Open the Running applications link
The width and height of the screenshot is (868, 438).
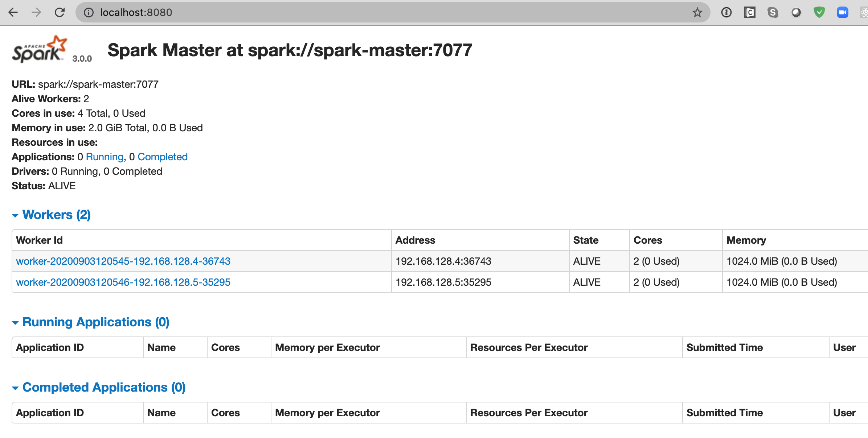click(105, 157)
